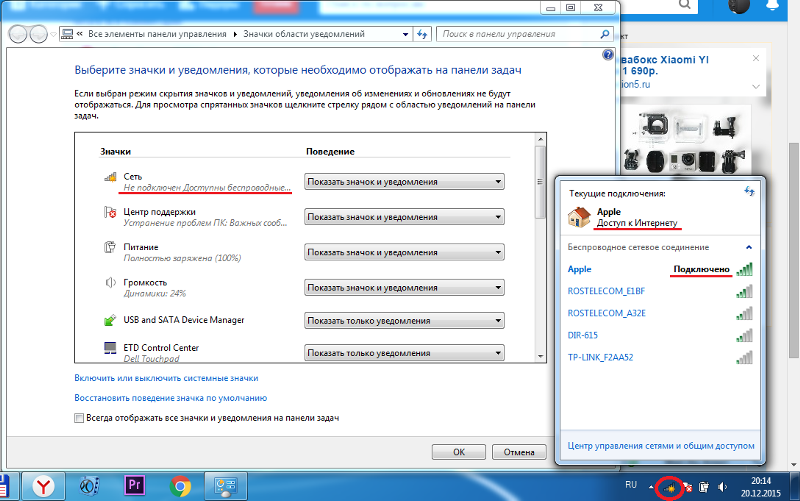Click the browser search magnifier icon
The height and width of the screenshot is (501, 800).
coord(685,5)
